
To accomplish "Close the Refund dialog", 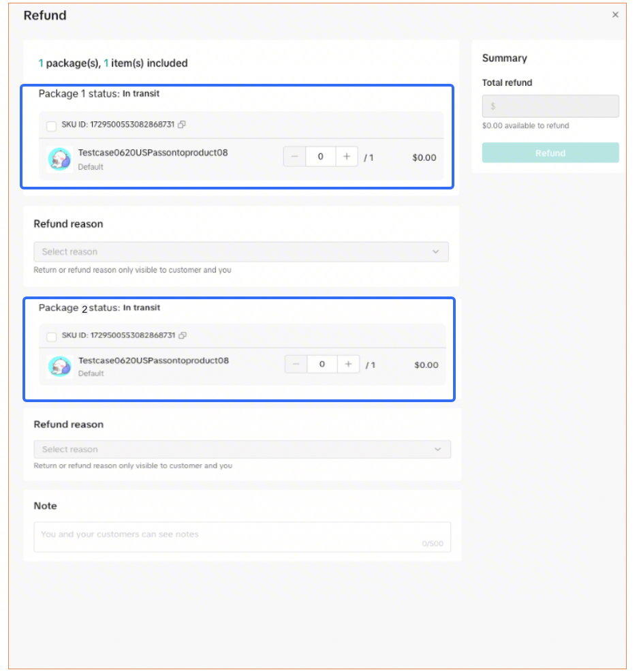I will 615,14.
